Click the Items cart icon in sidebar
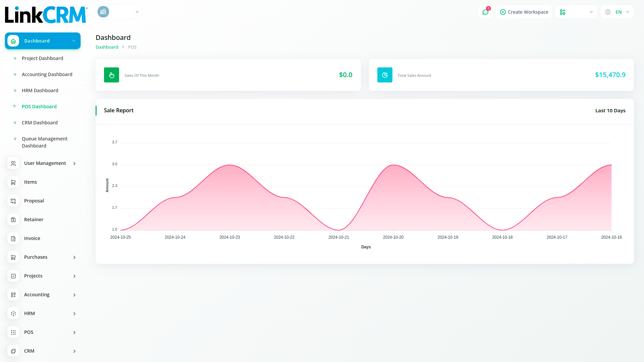This screenshot has height=362, width=644. pyautogui.click(x=13, y=182)
